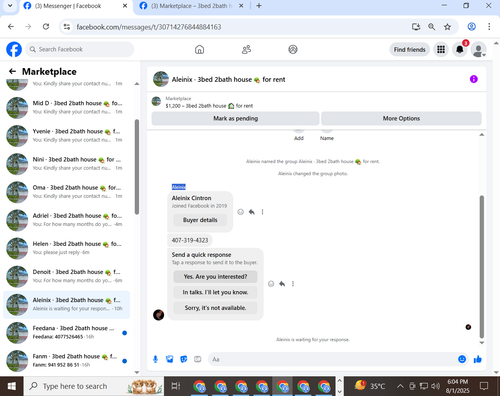Image resolution: width=500 pixels, height=396 pixels.
Task: Close the Marketplace tab
Action: point(241,6)
